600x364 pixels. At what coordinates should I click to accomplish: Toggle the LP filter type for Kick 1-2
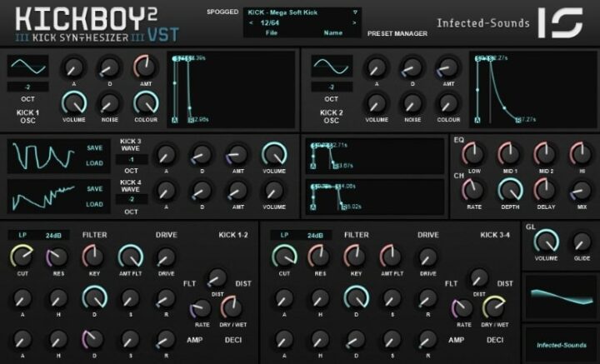click(x=24, y=236)
